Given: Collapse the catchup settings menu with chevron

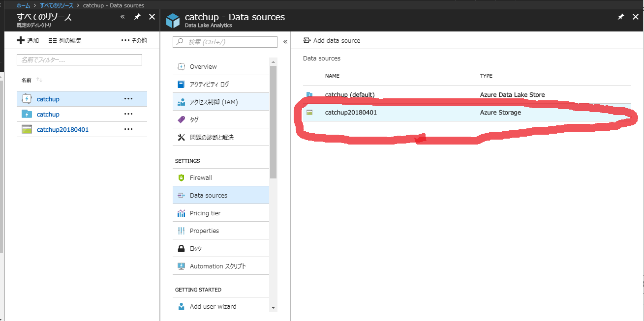Looking at the screenshot, I should pos(285,42).
